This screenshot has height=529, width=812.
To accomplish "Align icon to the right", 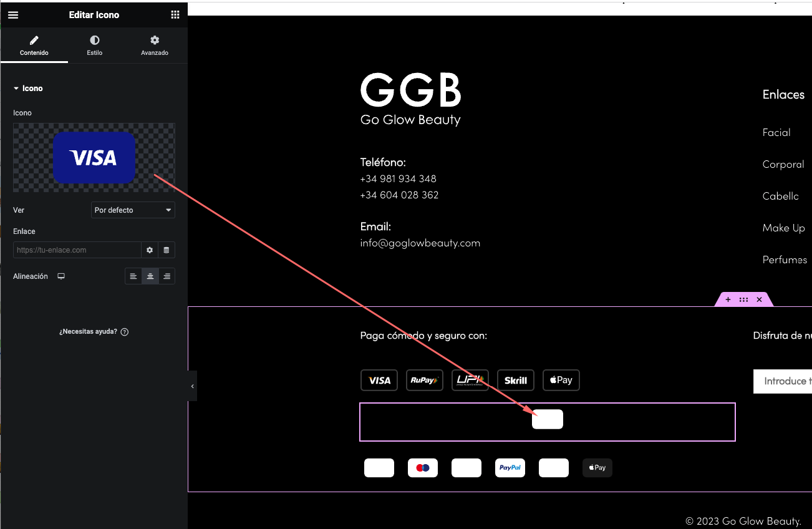I will pyautogui.click(x=167, y=276).
